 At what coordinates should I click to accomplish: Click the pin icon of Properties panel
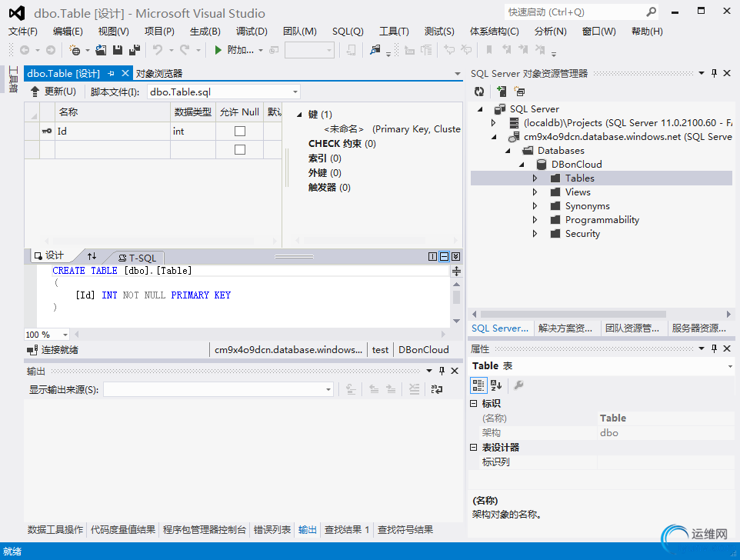714,348
